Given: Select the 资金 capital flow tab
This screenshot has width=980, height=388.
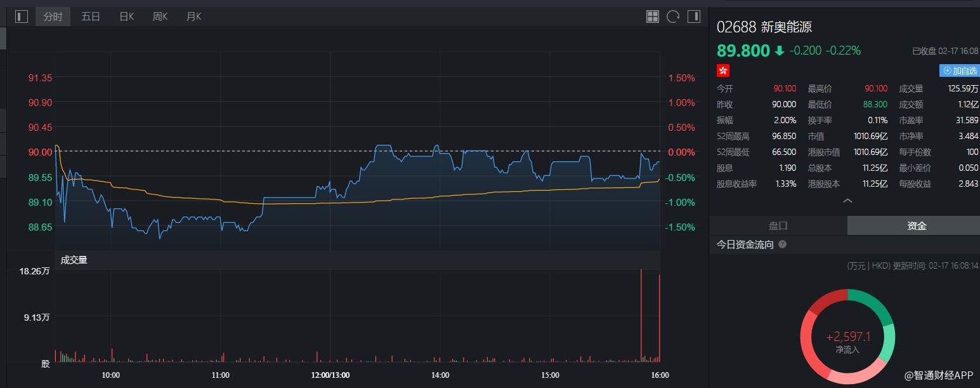Looking at the screenshot, I should 917,225.
